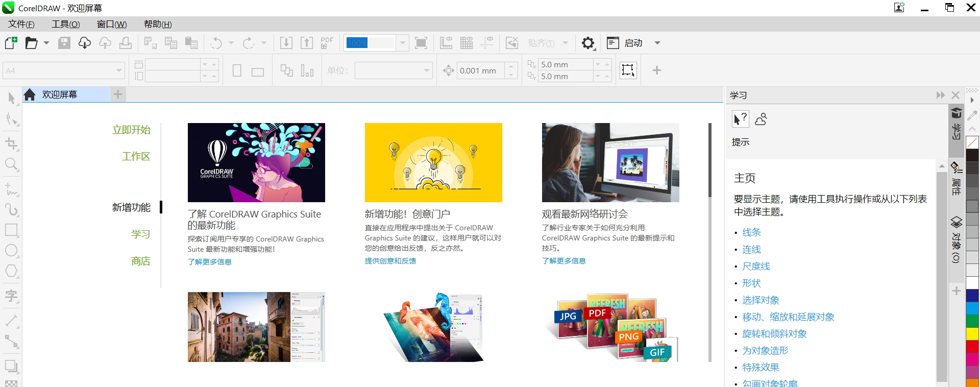Viewport: 980px width, 387px height.
Task: Click the nudge distance 0.001 mm field
Action: (481, 70)
